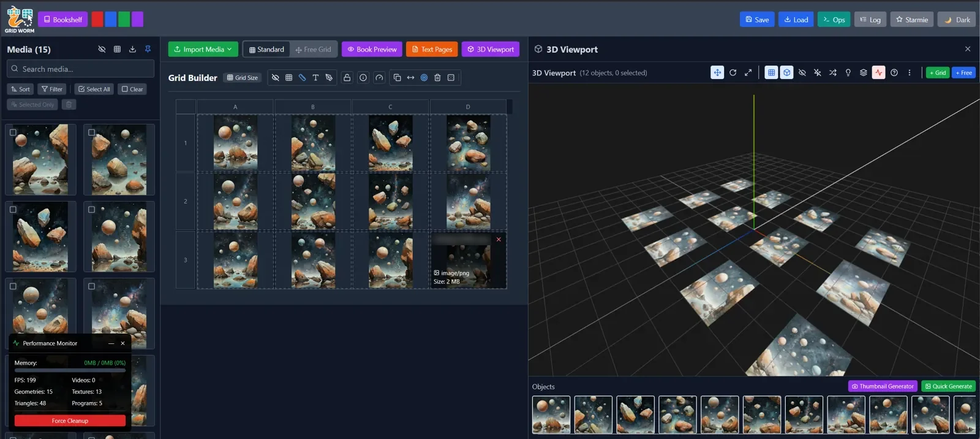Select the red color swatch in the top bar
This screenshot has height=439, width=980.
click(97, 20)
